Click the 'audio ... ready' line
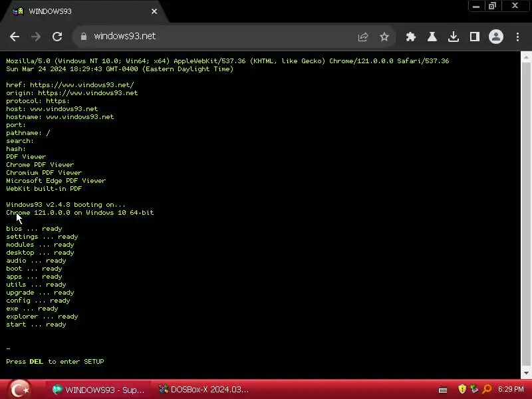The image size is (532, 399). point(37,261)
